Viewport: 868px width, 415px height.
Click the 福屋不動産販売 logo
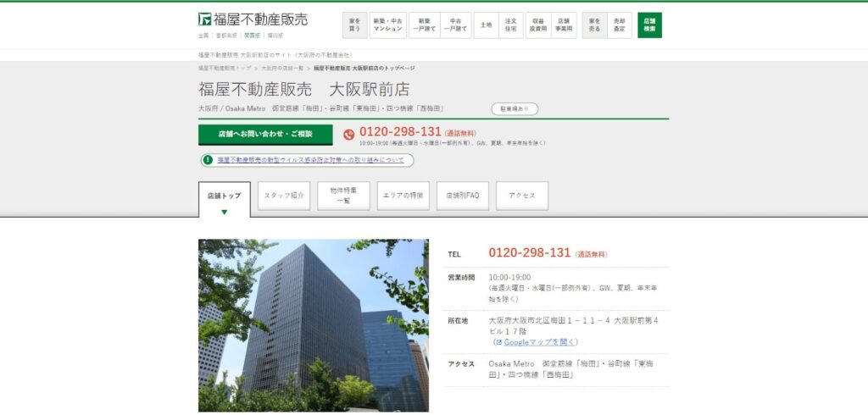[x=253, y=19]
